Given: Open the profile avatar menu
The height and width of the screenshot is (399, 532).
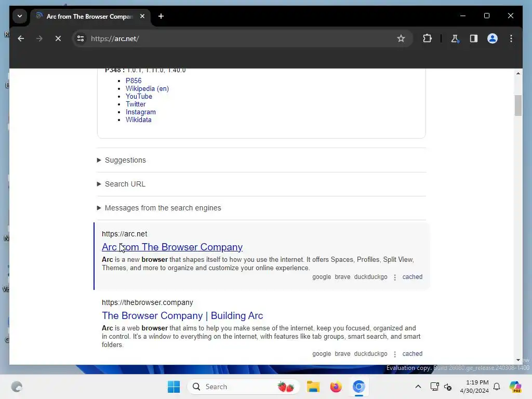Looking at the screenshot, I should point(493,38).
